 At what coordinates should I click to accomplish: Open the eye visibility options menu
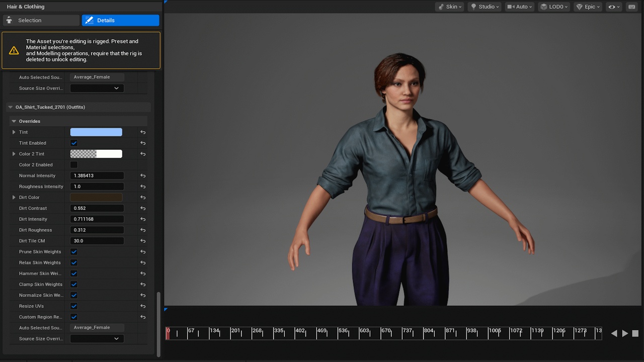pyautogui.click(x=614, y=7)
